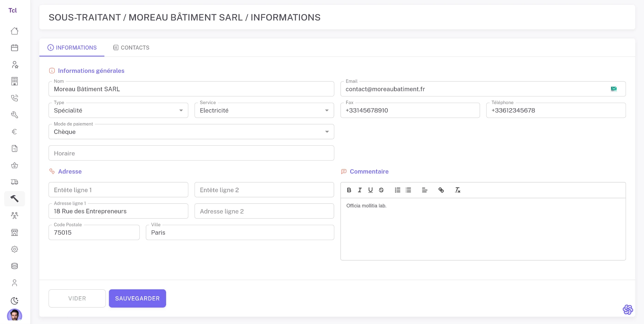Toggle bold formatting in comment editor

pyautogui.click(x=349, y=190)
